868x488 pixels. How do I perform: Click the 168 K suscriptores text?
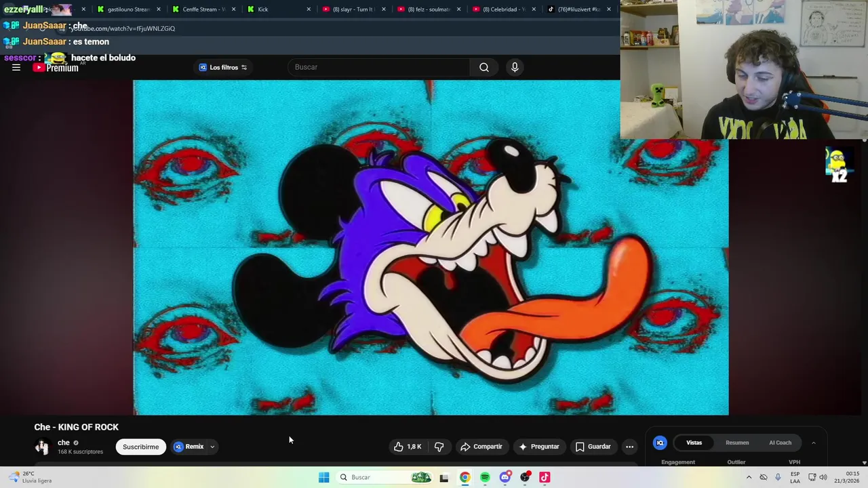[80, 451]
